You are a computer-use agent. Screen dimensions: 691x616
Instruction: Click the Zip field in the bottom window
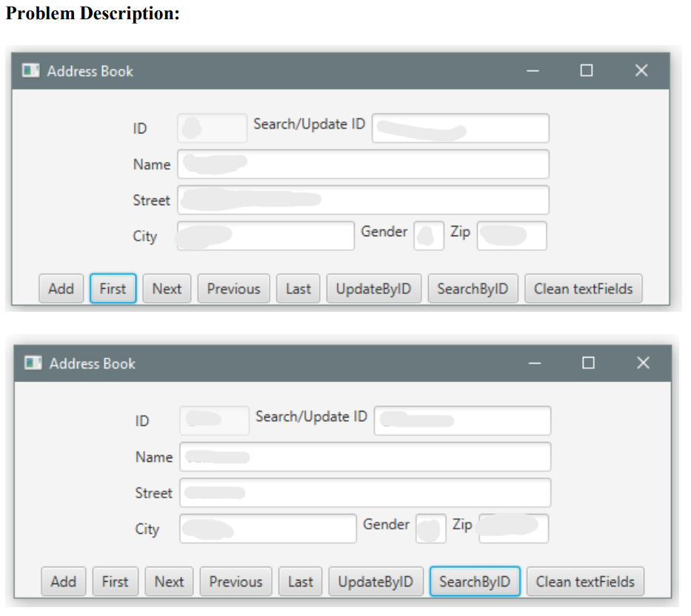(513, 528)
